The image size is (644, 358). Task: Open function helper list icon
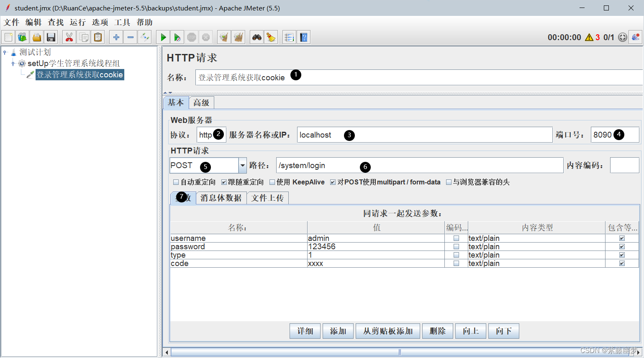click(x=289, y=37)
